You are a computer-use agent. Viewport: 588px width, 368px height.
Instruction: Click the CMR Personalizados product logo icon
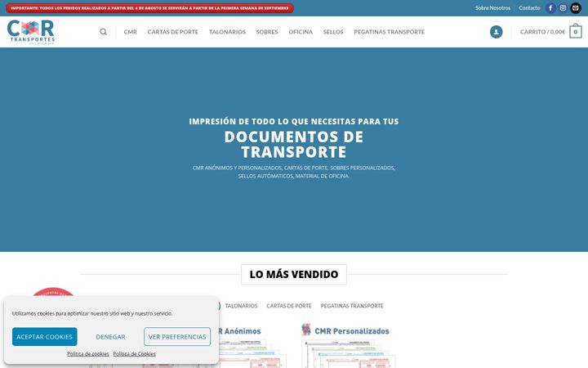306,330
